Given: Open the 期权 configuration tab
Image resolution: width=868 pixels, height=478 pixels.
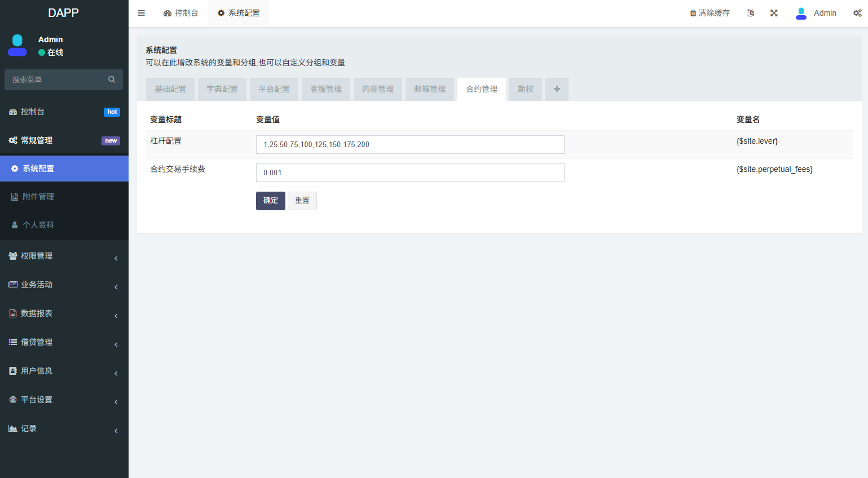Looking at the screenshot, I should (525, 89).
